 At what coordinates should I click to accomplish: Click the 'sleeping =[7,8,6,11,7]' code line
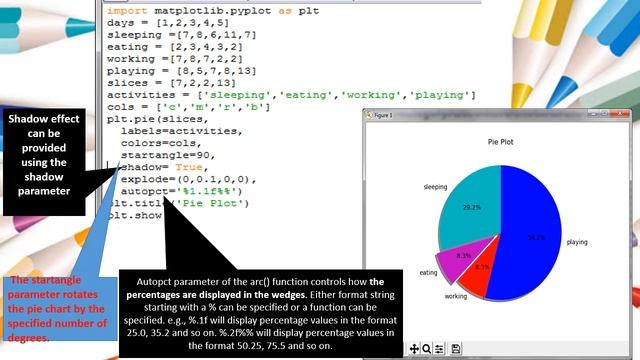182,35
